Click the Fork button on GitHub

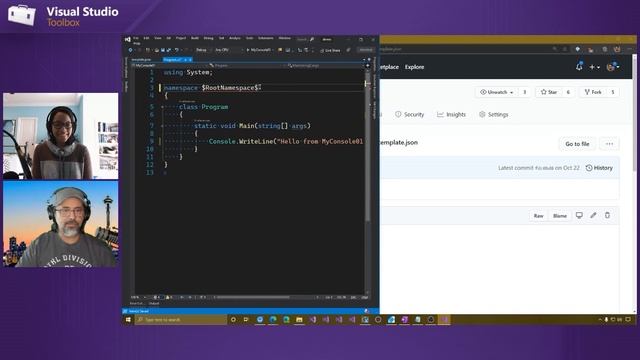click(593, 92)
